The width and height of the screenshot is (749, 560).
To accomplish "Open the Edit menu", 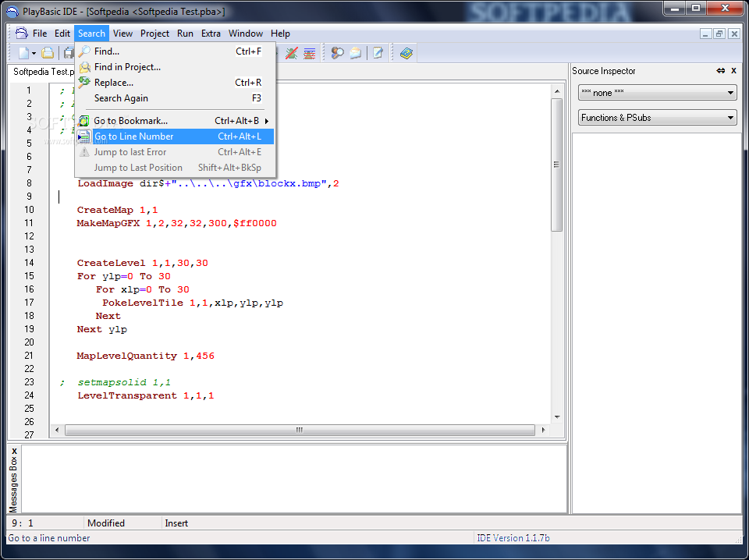I will pos(62,34).
